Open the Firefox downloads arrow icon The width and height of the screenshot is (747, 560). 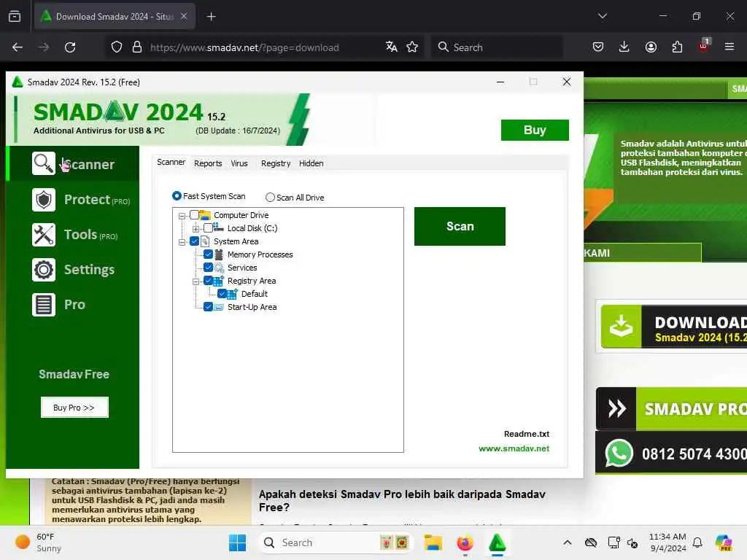[x=624, y=47]
